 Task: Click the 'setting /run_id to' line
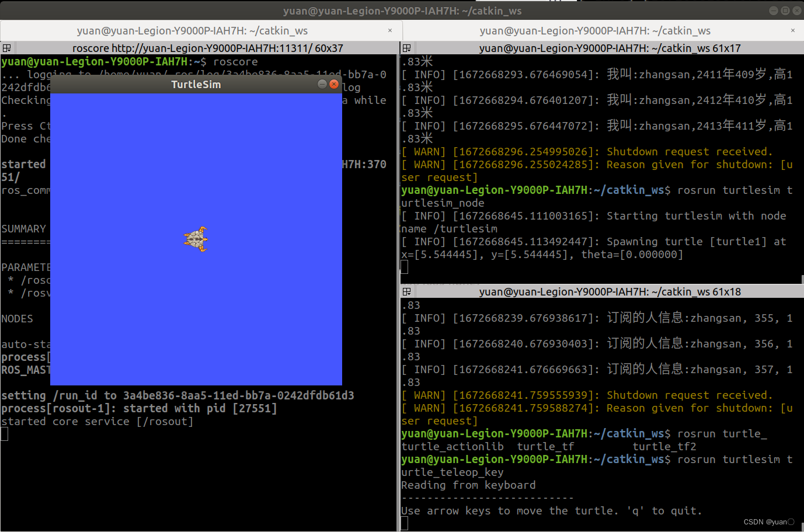[x=177, y=395]
